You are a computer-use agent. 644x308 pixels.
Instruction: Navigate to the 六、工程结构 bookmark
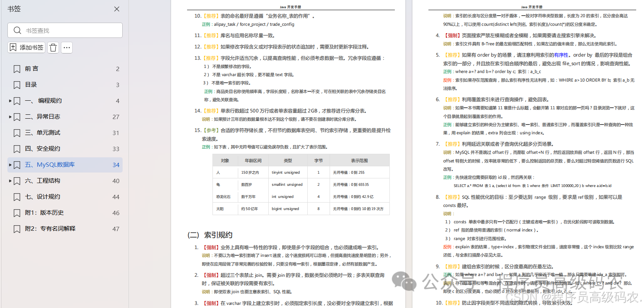[43, 181]
